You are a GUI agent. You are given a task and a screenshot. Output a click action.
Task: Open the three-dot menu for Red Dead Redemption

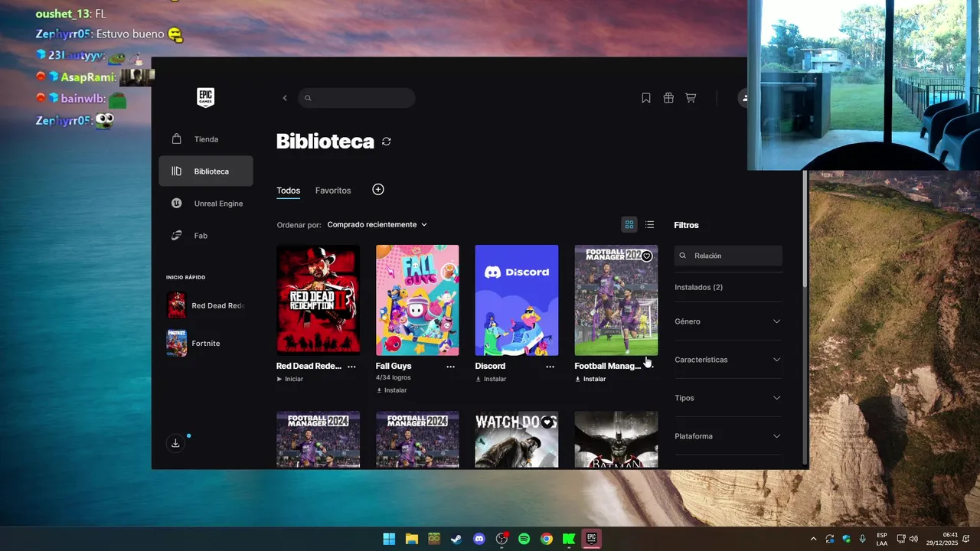(x=351, y=367)
